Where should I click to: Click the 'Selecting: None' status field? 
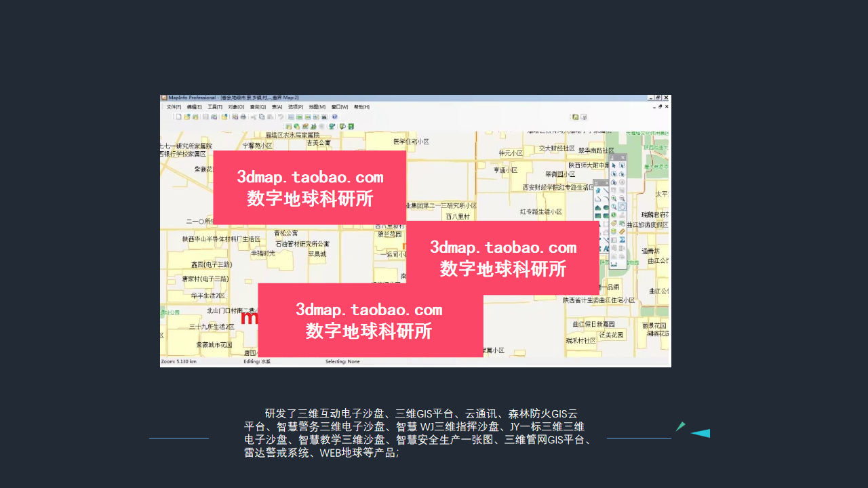point(342,362)
